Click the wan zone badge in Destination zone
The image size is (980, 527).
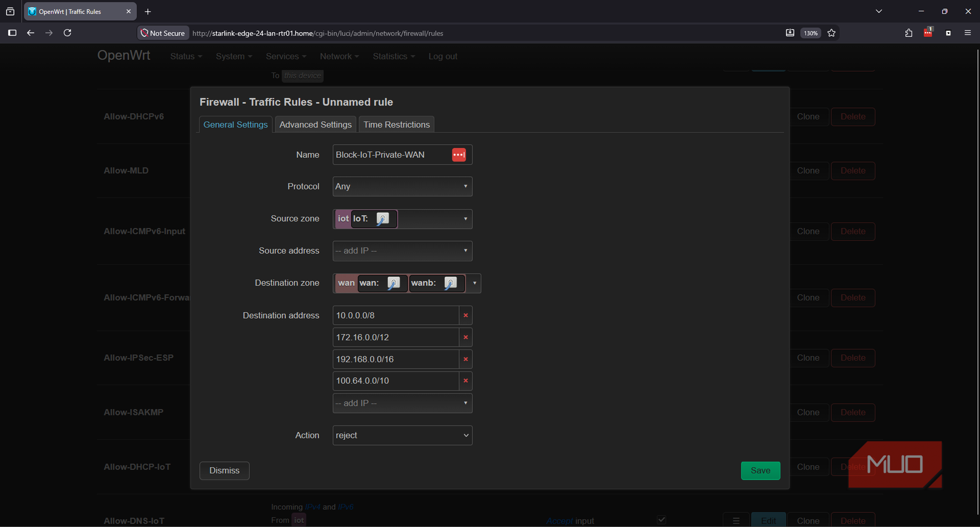click(346, 283)
